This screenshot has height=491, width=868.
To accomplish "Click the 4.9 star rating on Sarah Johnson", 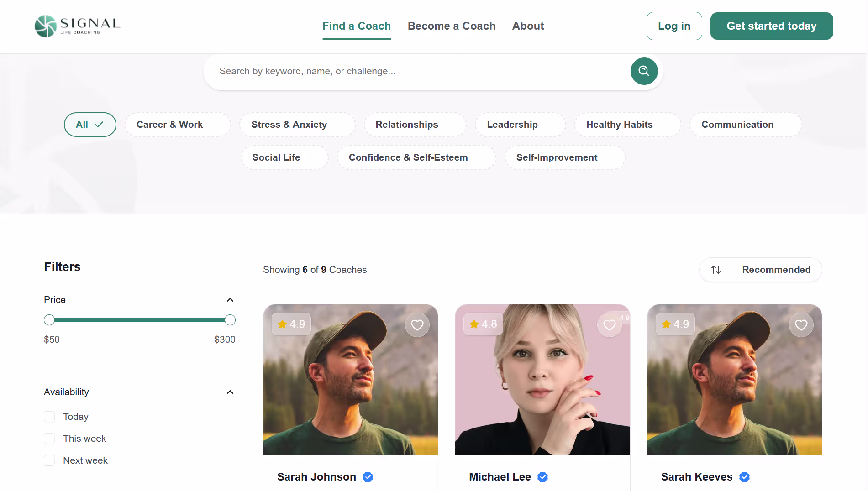I will (291, 324).
